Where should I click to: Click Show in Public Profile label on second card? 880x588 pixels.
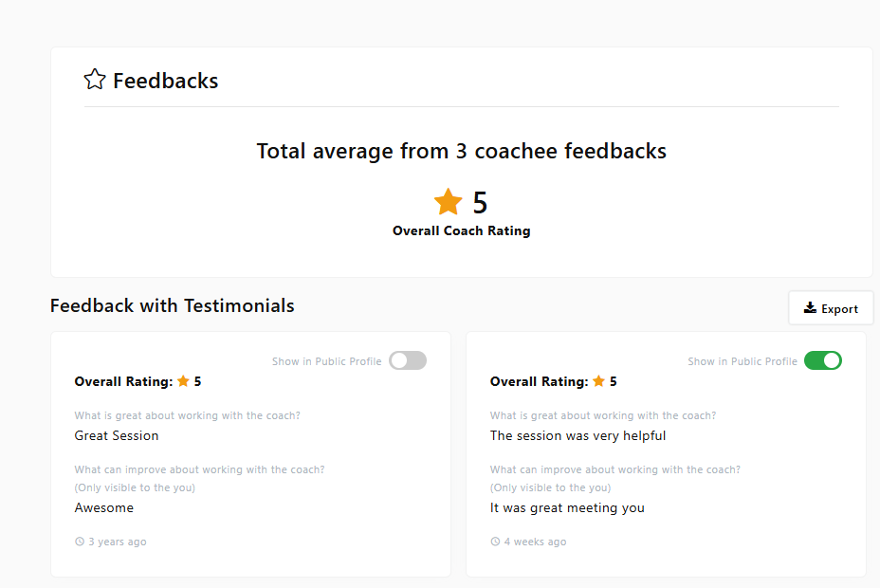pos(742,361)
